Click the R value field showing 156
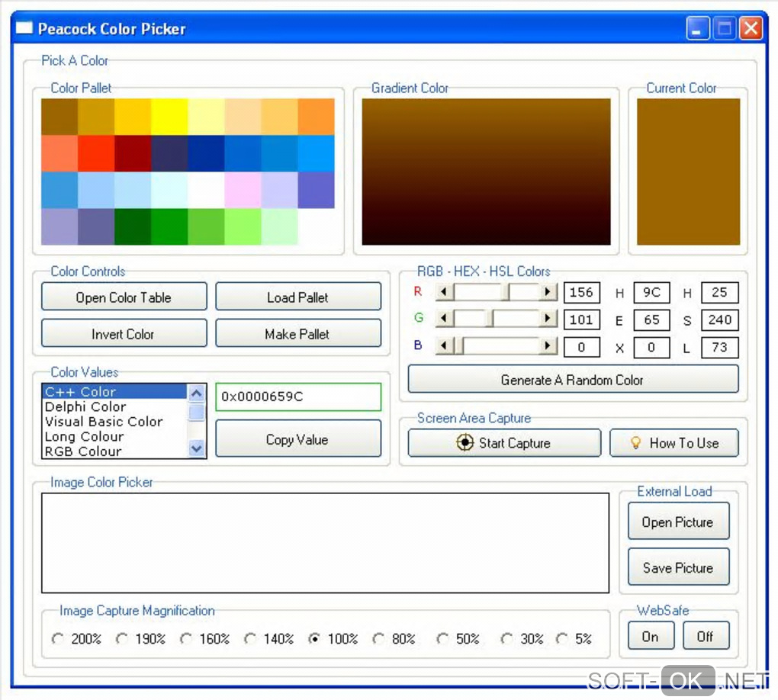778x700 pixels. (582, 292)
